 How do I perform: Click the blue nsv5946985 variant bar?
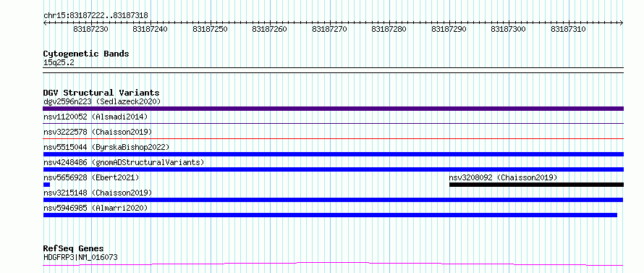(x=330, y=215)
